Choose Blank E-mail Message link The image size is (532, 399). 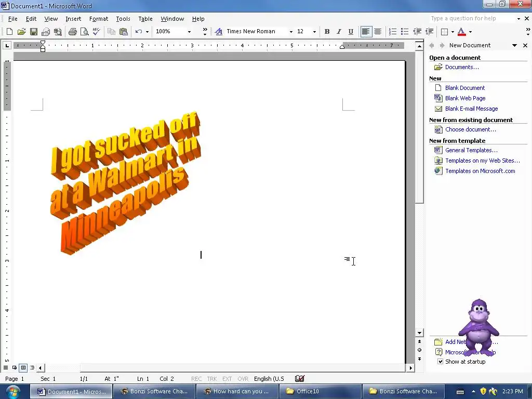(471, 109)
